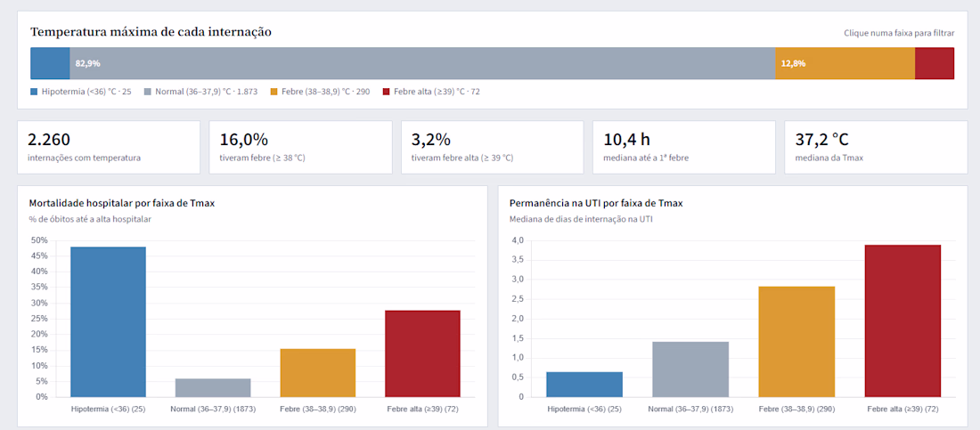Filter by the red Febre alta band segment
This screenshot has height=430, width=980.
(x=935, y=63)
